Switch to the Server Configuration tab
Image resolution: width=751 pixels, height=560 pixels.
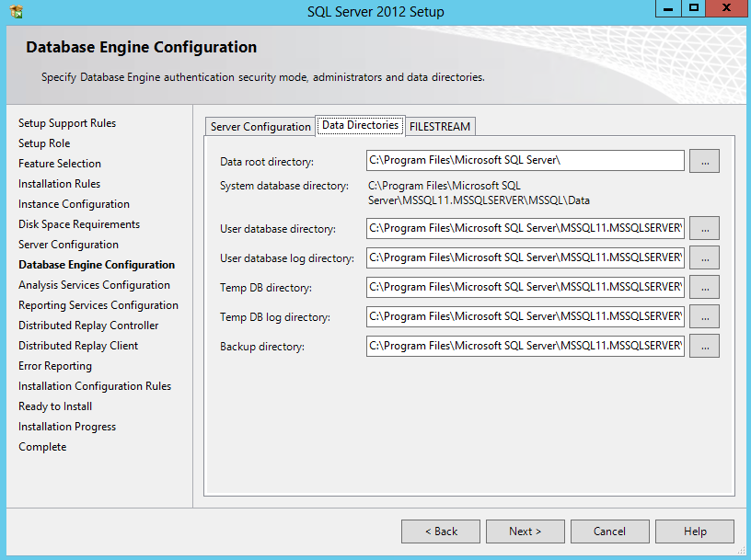(260, 126)
